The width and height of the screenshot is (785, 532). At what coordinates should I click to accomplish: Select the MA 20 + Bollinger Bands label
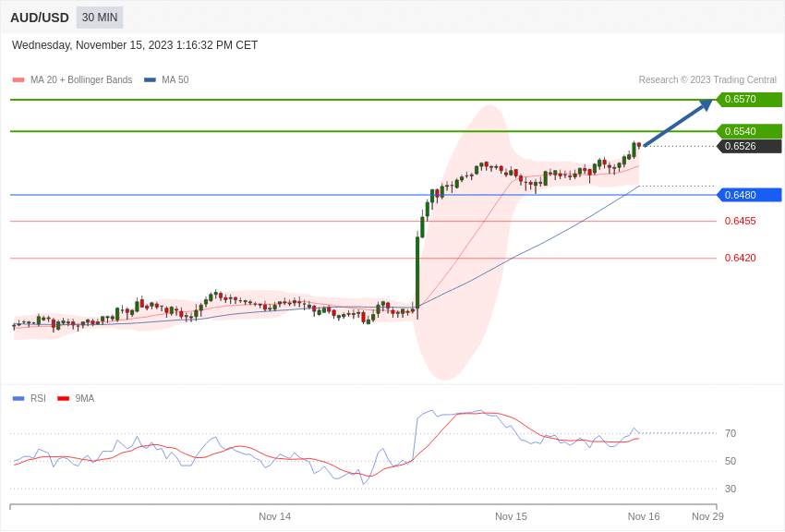pyautogui.click(x=81, y=79)
